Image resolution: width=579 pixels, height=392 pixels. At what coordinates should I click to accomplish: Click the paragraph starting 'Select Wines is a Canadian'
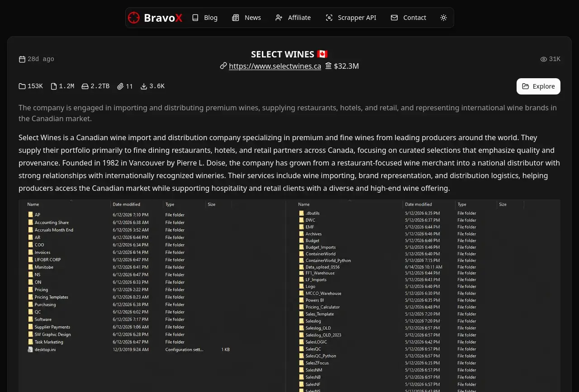[289, 163]
